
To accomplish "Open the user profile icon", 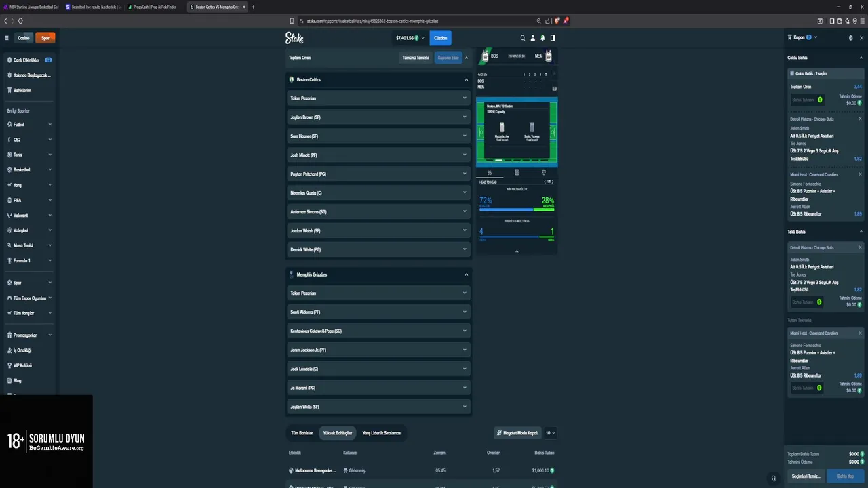I will coord(532,38).
